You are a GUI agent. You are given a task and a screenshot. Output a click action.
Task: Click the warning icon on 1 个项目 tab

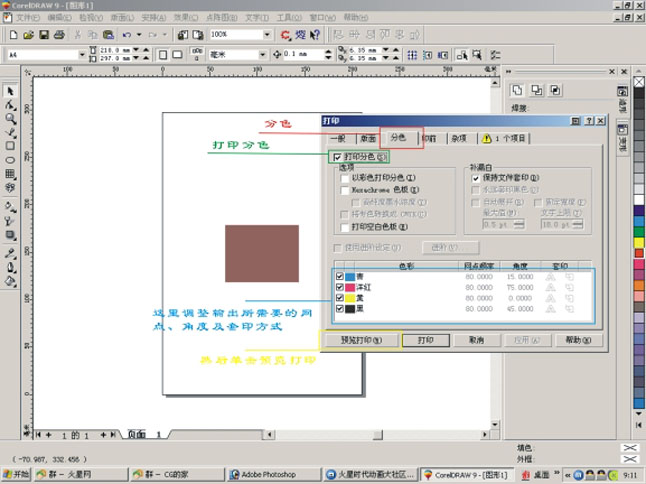pos(487,138)
